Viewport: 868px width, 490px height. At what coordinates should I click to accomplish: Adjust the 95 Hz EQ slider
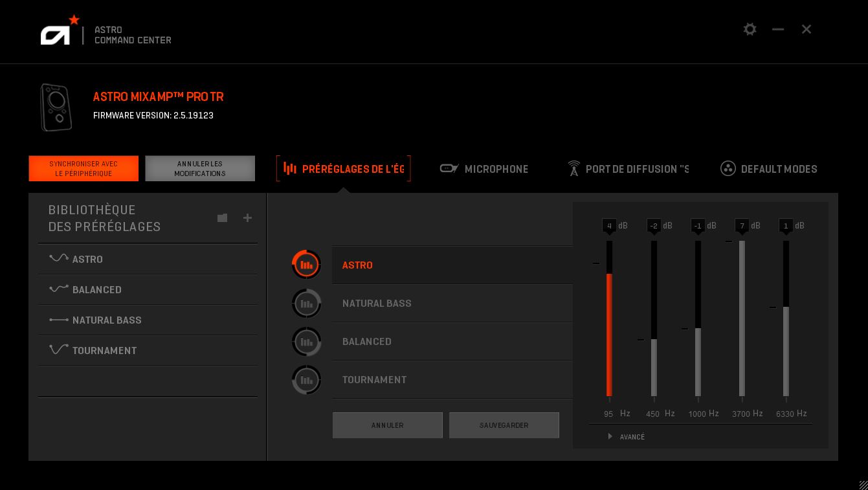tap(609, 318)
